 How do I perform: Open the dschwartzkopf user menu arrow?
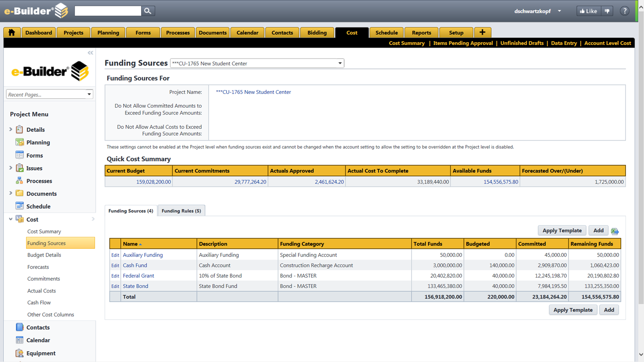[559, 11]
